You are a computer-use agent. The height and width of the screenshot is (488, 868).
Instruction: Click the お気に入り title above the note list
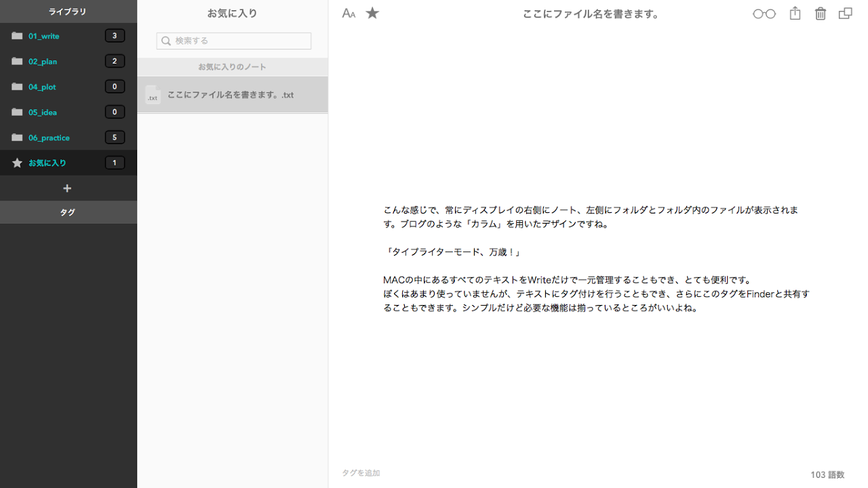point(233,13)
